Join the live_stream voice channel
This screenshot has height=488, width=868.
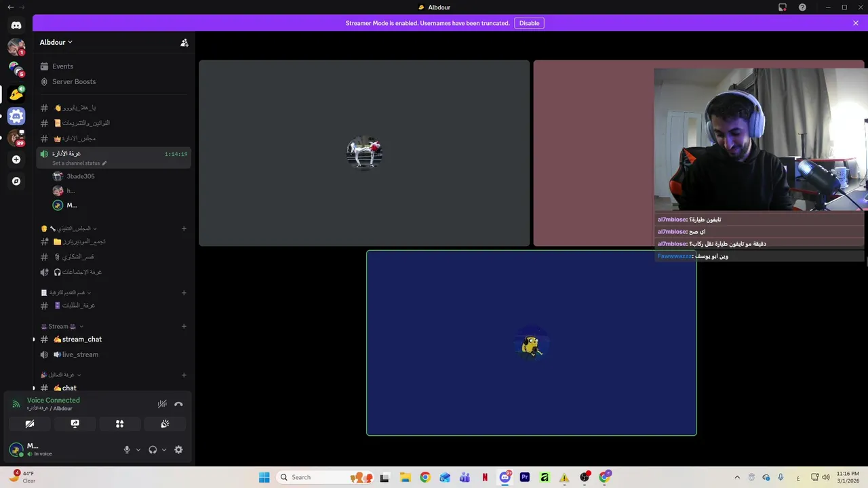click(114, 354)
